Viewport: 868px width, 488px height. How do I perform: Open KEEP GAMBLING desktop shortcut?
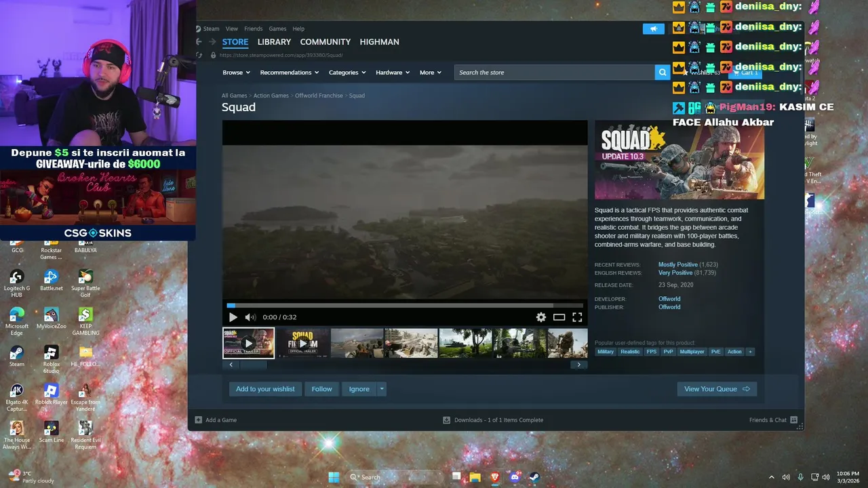pos(85,321)
